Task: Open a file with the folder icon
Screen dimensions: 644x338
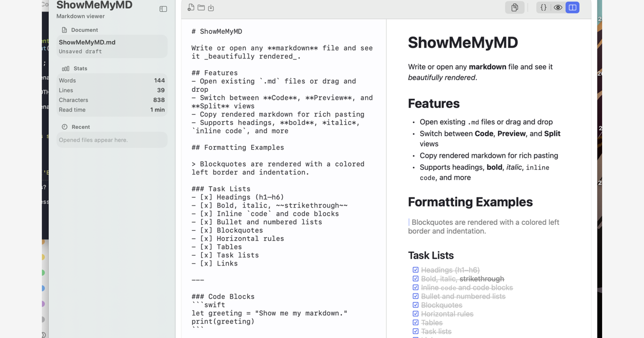Action: click(x=201, y=8)
